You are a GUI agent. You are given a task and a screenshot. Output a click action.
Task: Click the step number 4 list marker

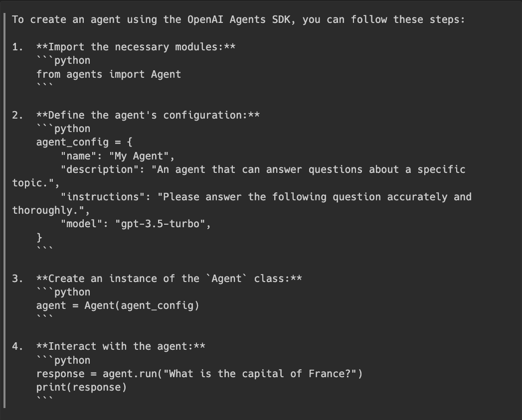click(x=17, y=347)
